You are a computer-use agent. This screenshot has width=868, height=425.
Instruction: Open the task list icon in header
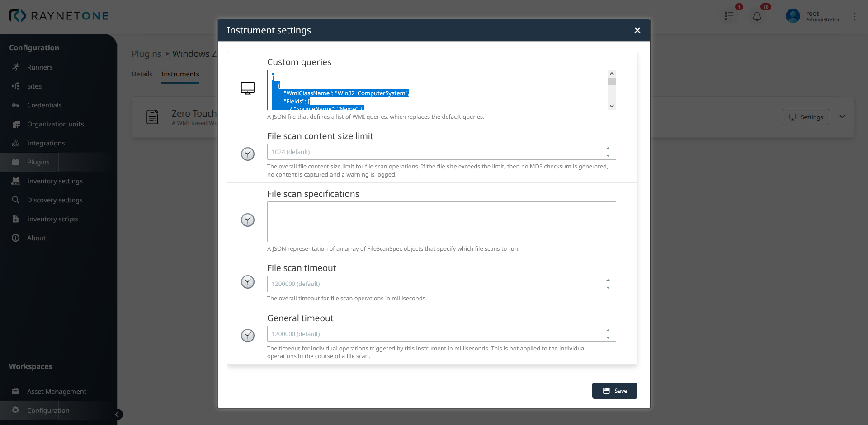[729, 16]
